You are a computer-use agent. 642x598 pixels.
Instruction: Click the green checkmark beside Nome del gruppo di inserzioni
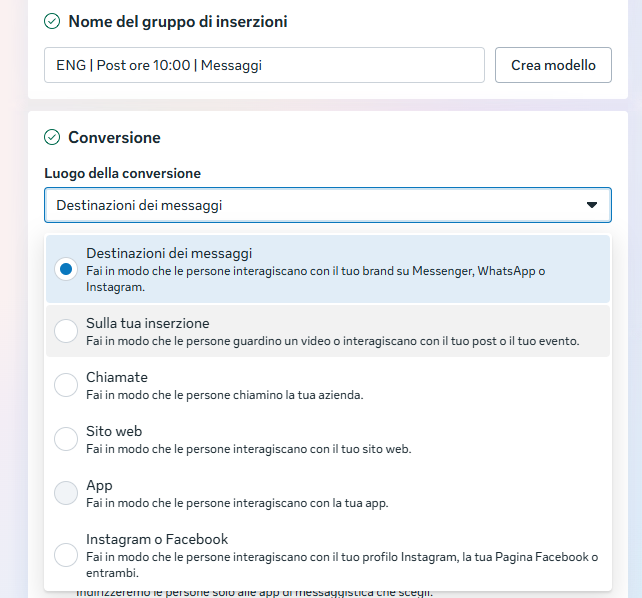point(52,21)
